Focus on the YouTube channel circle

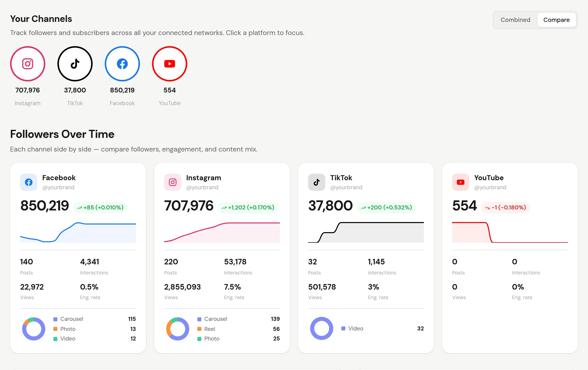tap(170, 64)
